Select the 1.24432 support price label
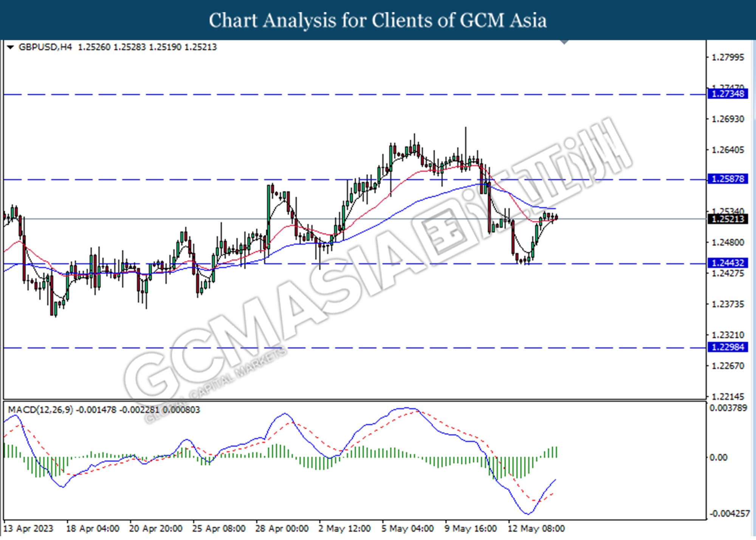This screenshot has width=756, height=540. 728,263
